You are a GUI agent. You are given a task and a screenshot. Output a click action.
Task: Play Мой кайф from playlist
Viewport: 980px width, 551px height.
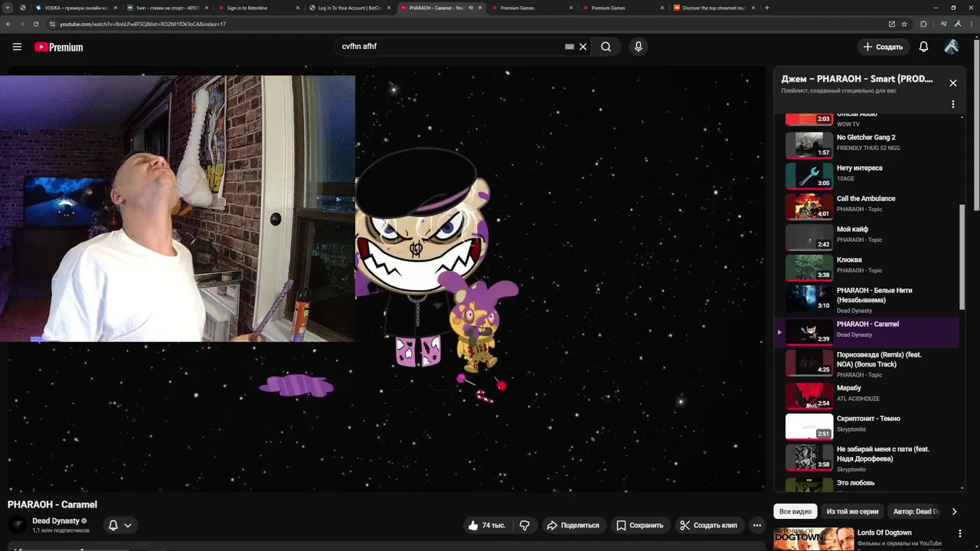[867, 237]
